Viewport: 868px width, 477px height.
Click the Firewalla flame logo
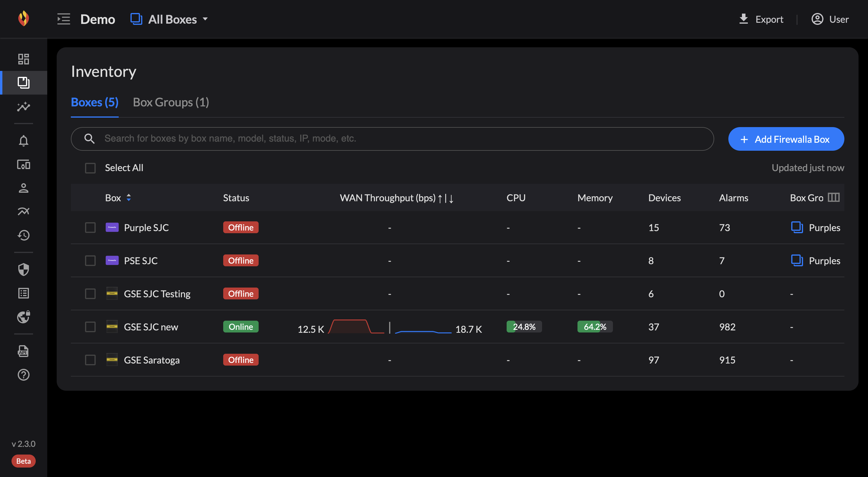[24, 19]
